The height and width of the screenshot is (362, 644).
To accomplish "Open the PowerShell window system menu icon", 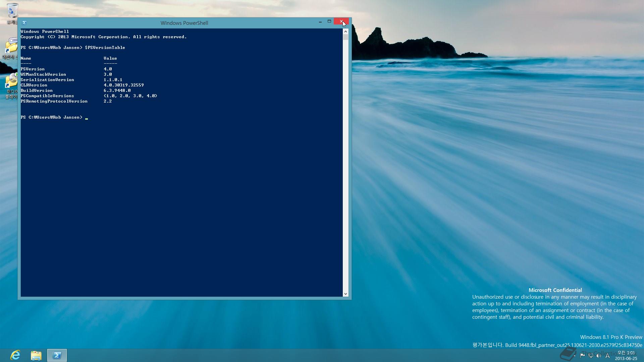I will click(24, 23).
